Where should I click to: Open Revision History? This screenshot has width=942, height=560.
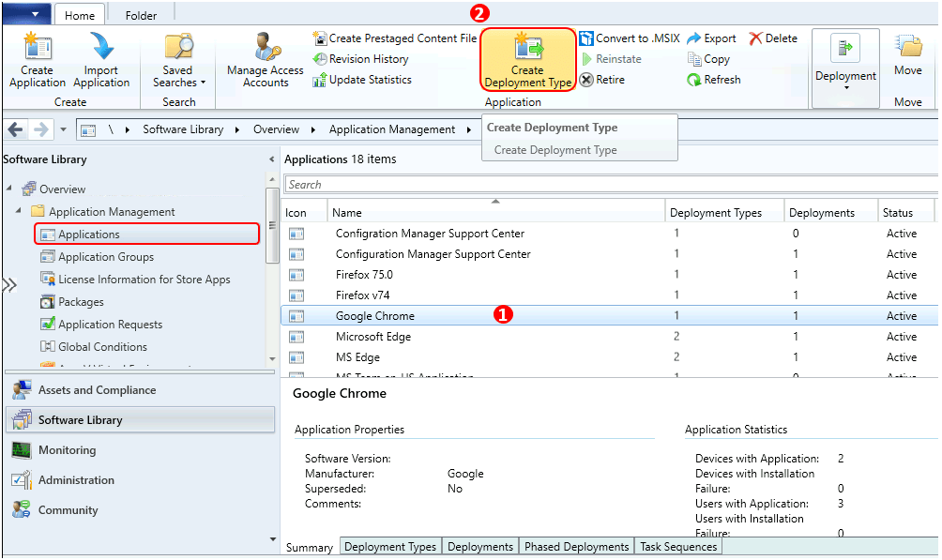(x=319, y=58)
